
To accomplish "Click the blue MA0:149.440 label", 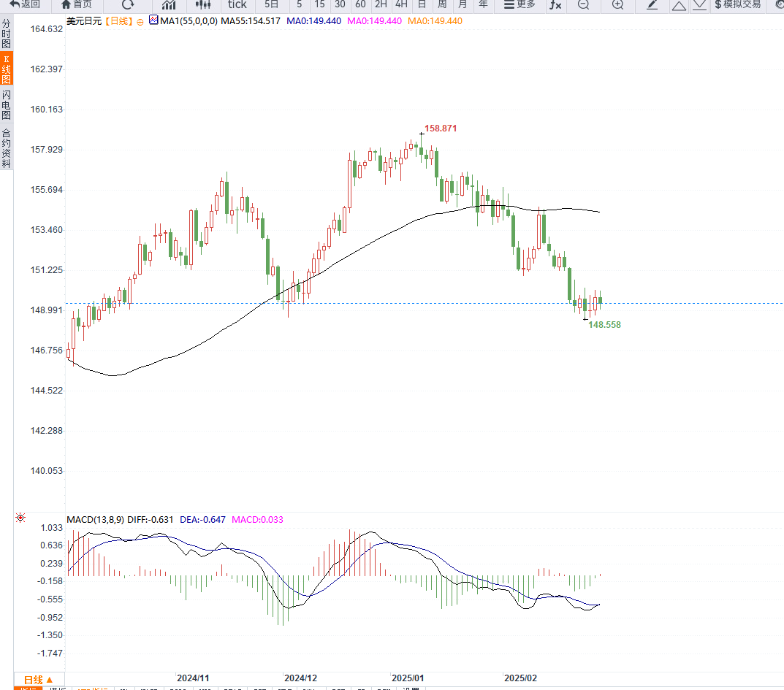I will click(314, 21).
